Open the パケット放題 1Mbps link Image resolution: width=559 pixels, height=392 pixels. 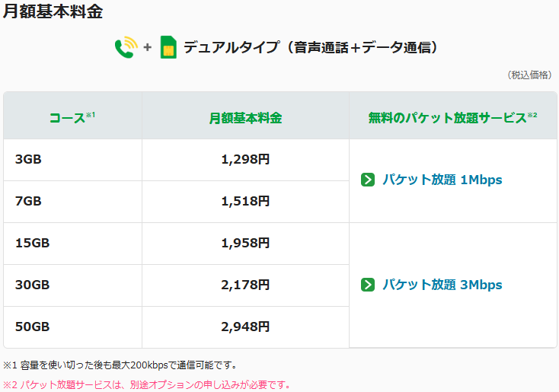[442, 180]
